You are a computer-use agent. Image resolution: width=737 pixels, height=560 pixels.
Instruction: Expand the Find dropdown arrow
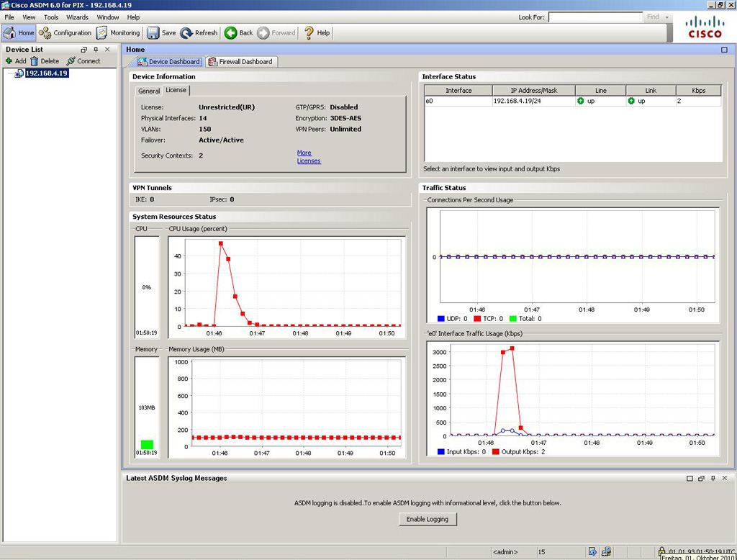coord(667,17)
